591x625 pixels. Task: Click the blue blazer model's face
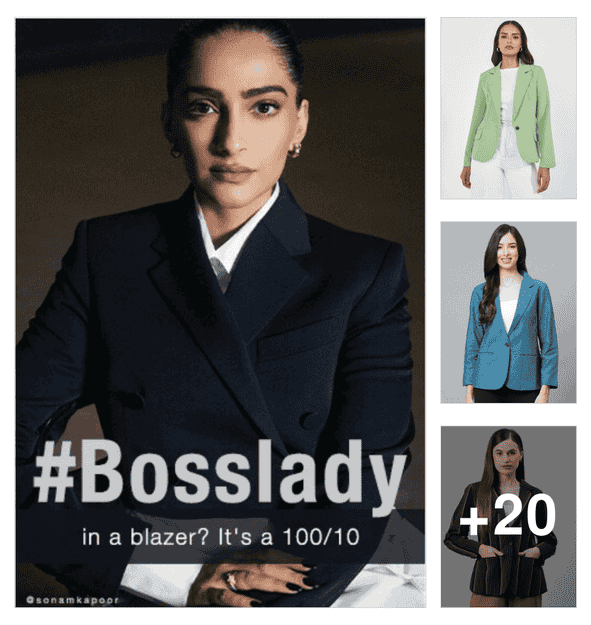505,252
